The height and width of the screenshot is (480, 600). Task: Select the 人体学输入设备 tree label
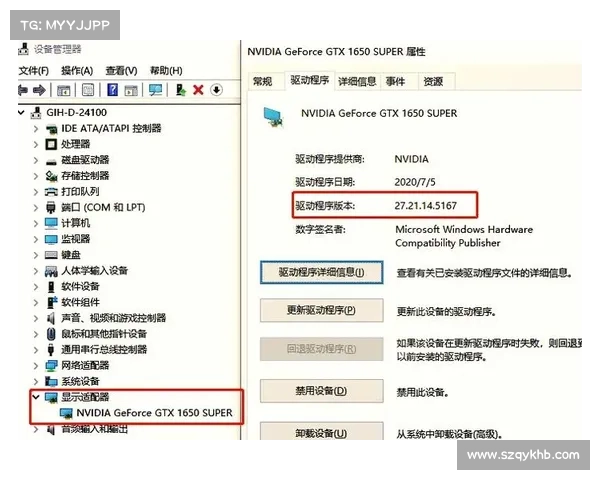point(95,271)
